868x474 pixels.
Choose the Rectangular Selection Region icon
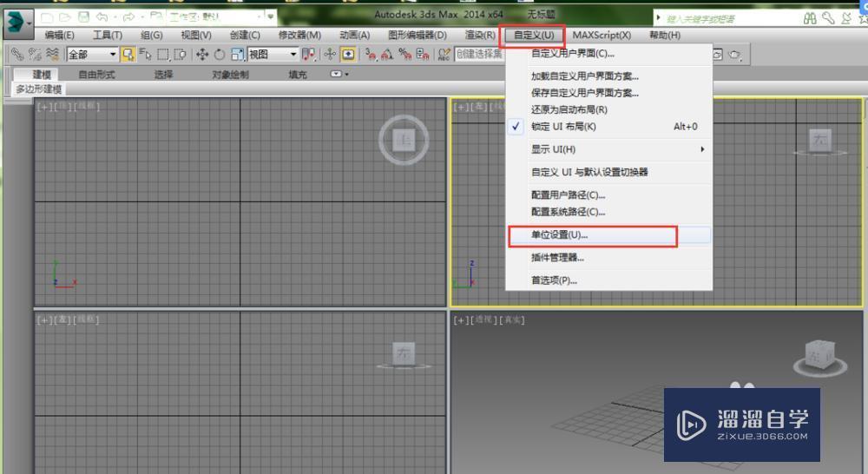pos(163,55)
